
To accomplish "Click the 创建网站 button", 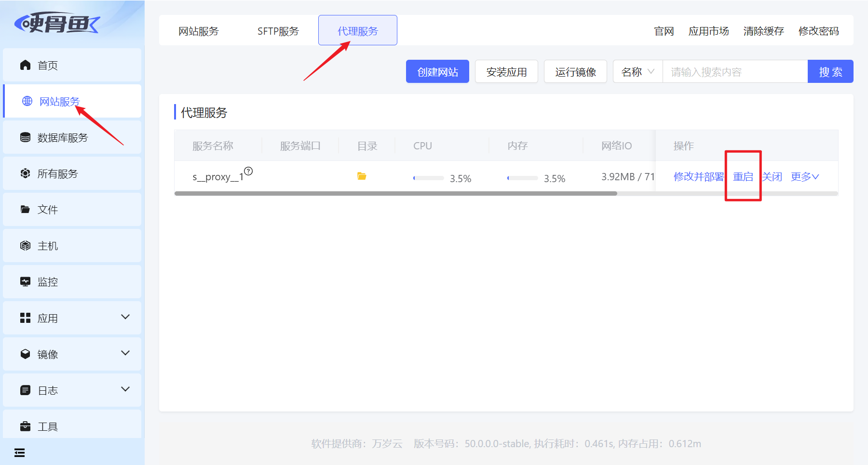I will 437,71.
